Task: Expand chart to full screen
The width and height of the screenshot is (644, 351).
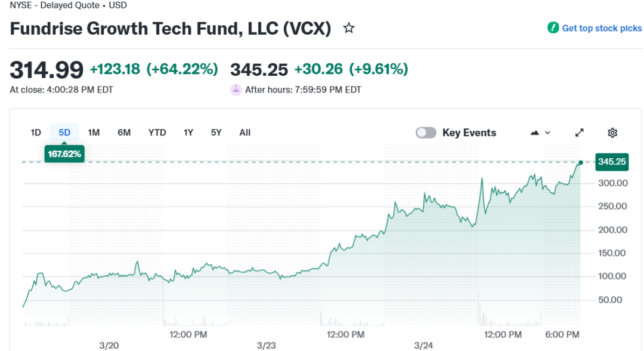Action: coord(579,133)
